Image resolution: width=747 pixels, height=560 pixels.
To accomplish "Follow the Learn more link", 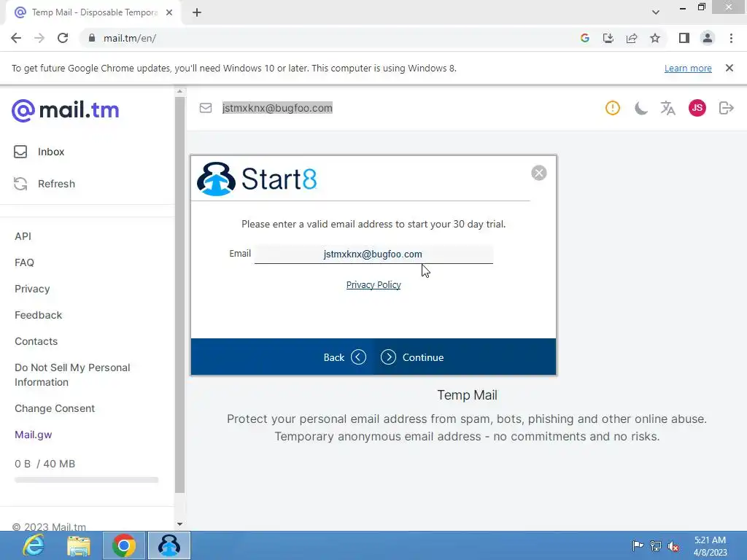I will tap(688, 68).
